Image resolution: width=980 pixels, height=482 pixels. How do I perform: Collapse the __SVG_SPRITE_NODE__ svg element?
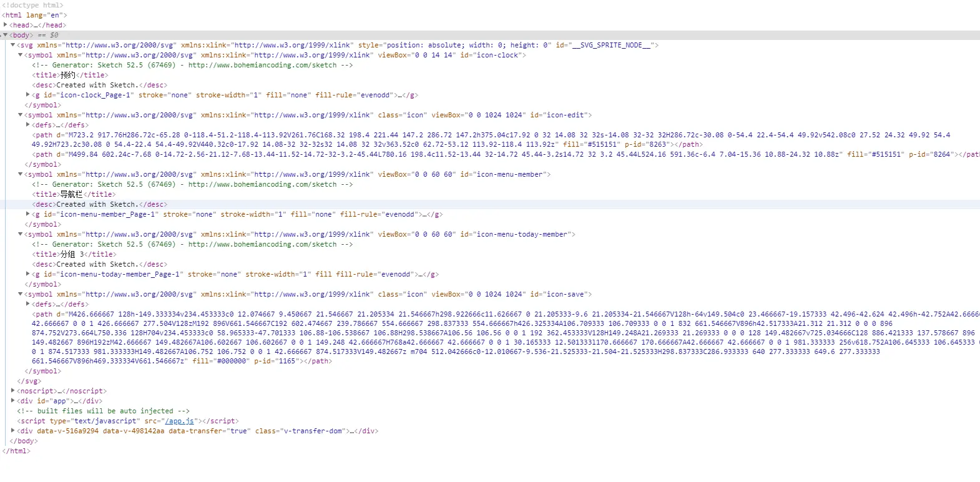point(13,45)
